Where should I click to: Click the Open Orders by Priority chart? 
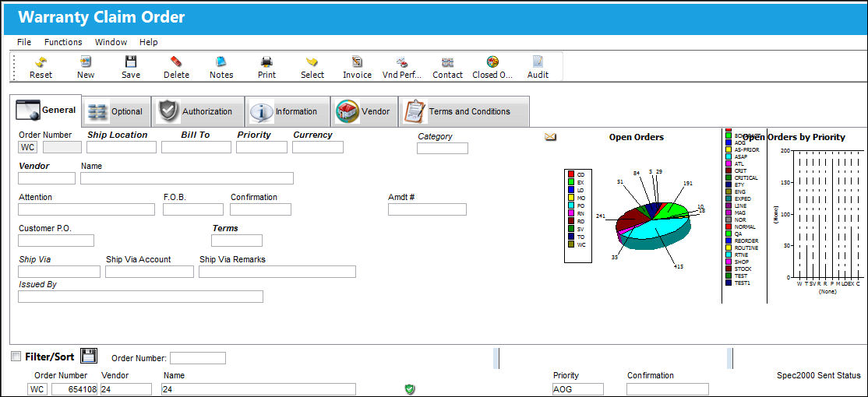tap(827, 215)
